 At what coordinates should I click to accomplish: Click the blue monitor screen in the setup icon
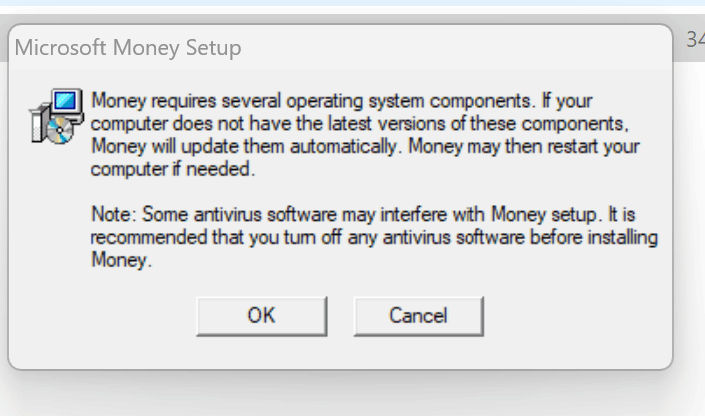click(x=66, y=100)
